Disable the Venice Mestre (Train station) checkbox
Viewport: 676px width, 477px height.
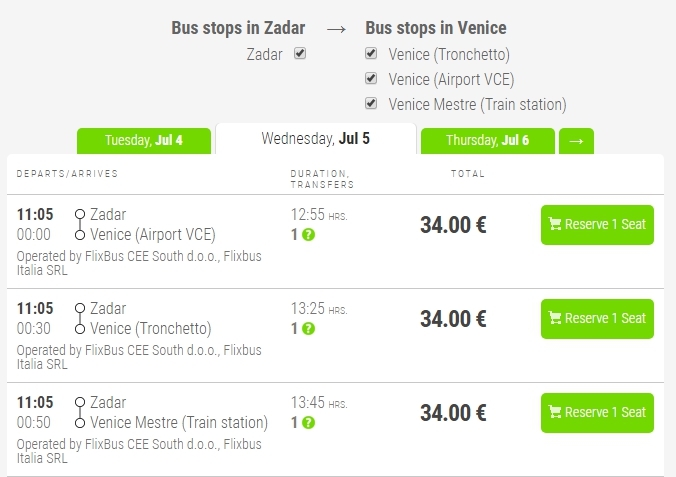(371, 103)
